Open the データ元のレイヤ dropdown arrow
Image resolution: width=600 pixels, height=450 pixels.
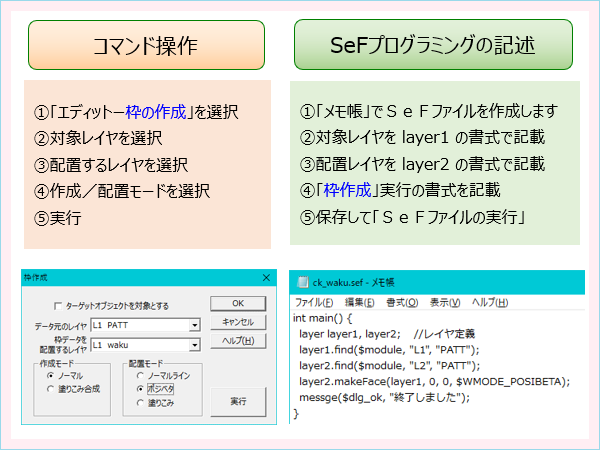[199, 325]
